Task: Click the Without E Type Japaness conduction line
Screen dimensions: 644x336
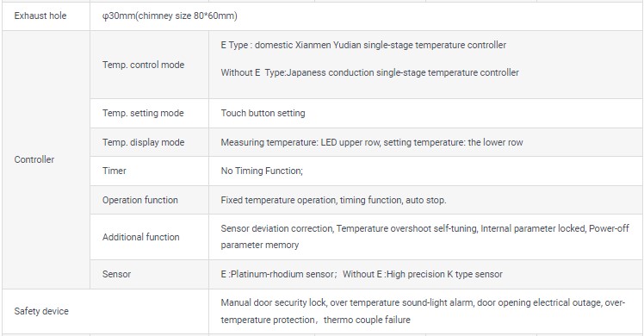Action: (369, 72)
